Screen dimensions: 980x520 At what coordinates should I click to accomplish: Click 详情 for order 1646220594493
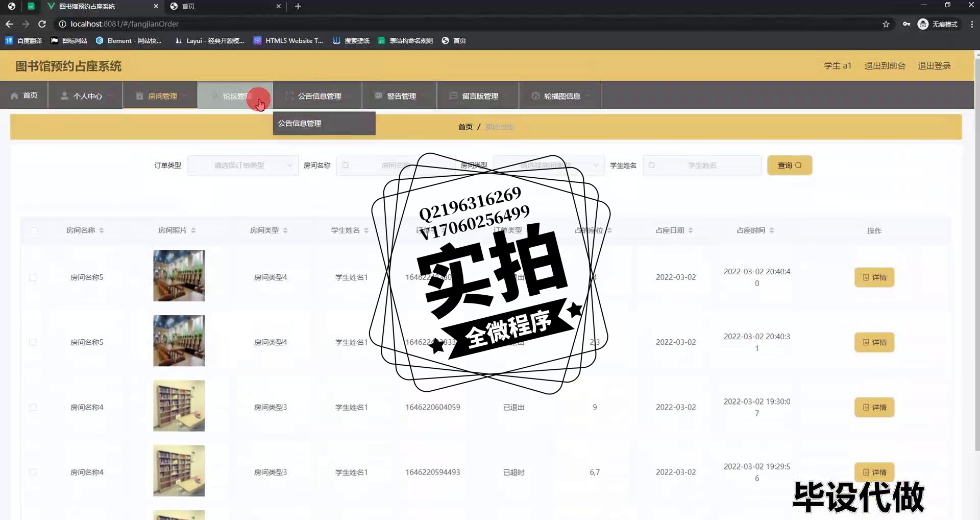pos(874,472)
